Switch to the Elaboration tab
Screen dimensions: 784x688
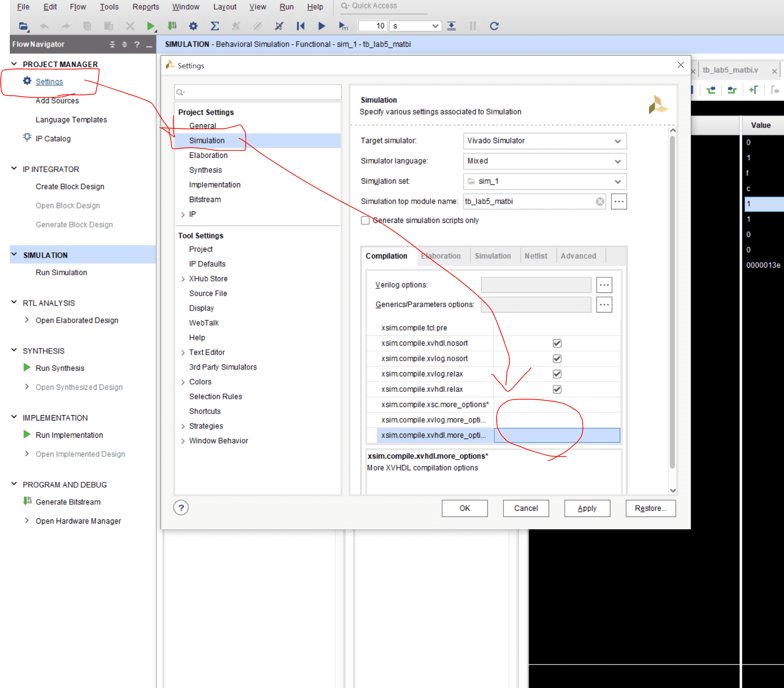click(441, 256)
